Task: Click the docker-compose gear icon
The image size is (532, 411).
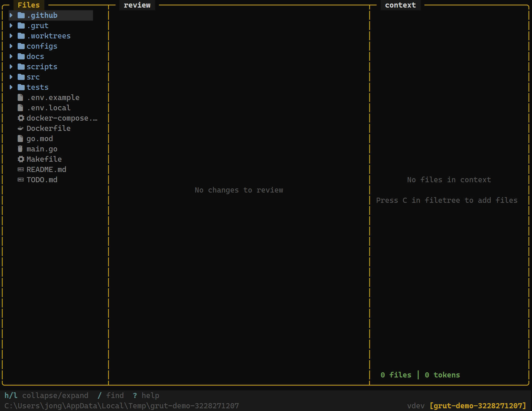Action: pos(21,118)
